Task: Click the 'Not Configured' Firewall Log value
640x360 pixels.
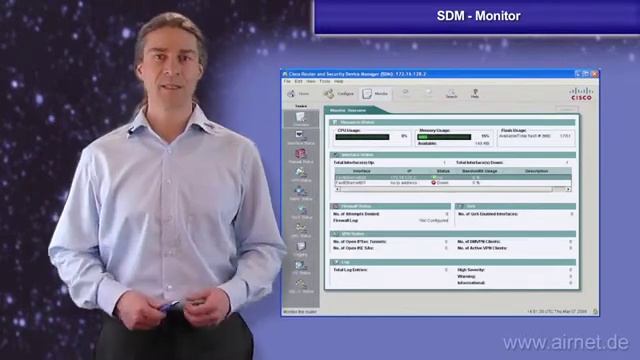Action: point(433,220)
